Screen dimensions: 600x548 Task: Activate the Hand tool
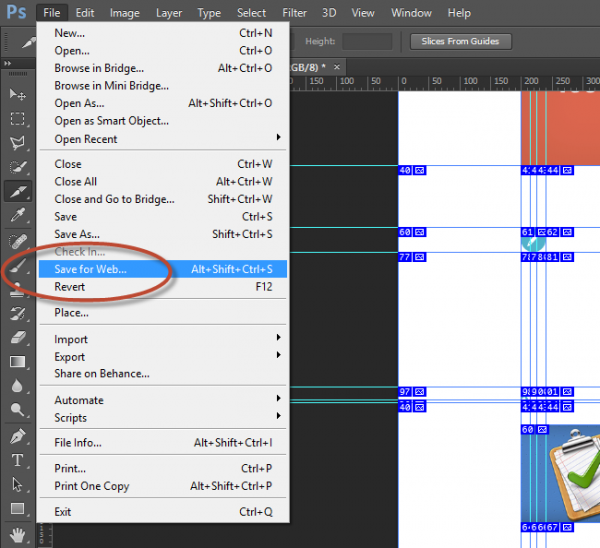(17, 535)
